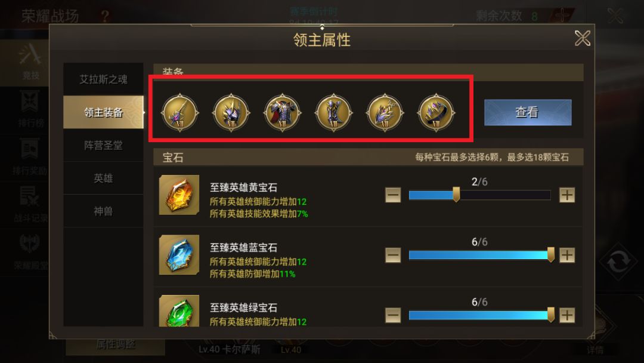The height and width of the screenshot is (363, 644).
Task: Switch to the 神兽 tab
Action: pyautogui.click(x=103, y=211)
